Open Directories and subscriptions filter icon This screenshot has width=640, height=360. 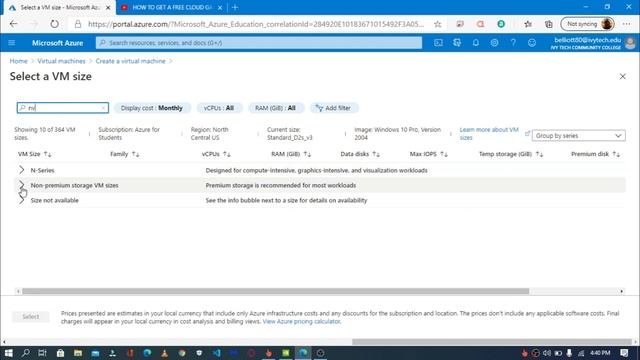457,43
